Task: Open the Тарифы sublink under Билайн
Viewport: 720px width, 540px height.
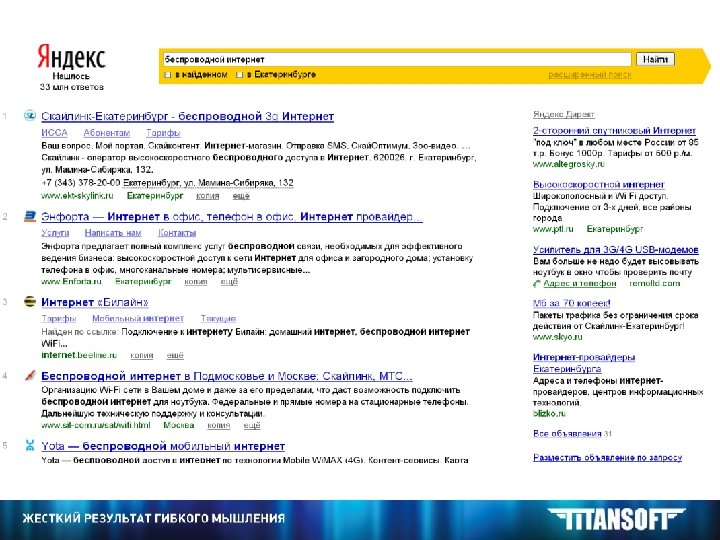Action: pyautogui.click(x=58, y=318)
